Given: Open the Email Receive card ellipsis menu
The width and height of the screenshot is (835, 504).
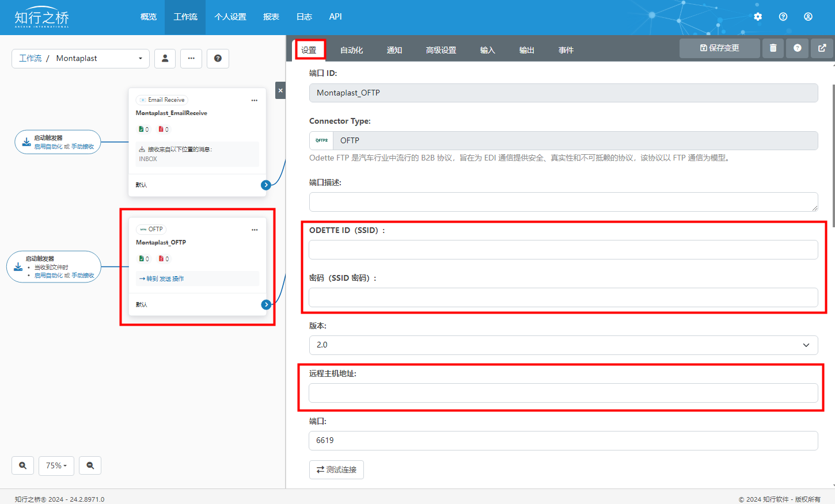Looking at the screenshot, I should [255, 100].
